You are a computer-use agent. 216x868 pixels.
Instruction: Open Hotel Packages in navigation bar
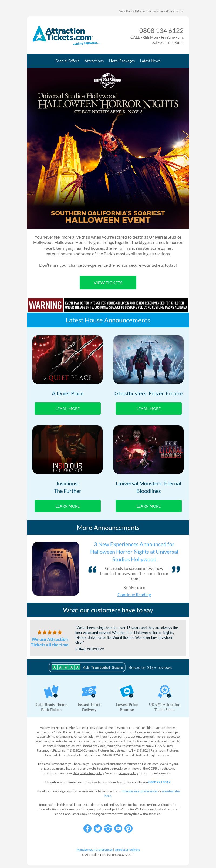point(122,61)
